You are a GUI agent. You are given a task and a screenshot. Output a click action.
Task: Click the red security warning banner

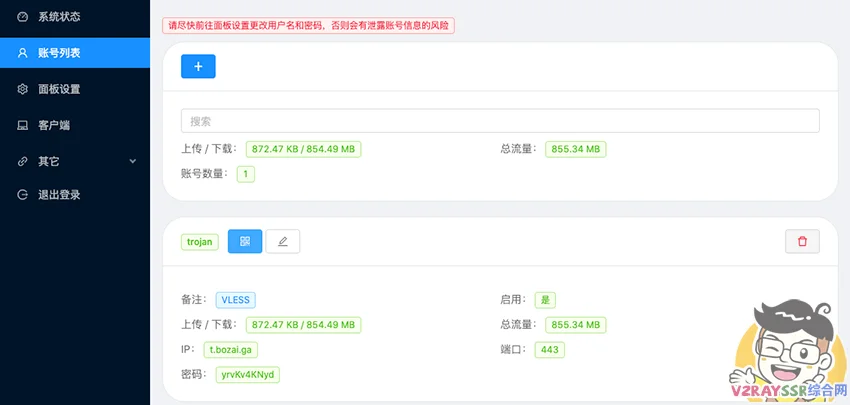click(x=308, y=25)
